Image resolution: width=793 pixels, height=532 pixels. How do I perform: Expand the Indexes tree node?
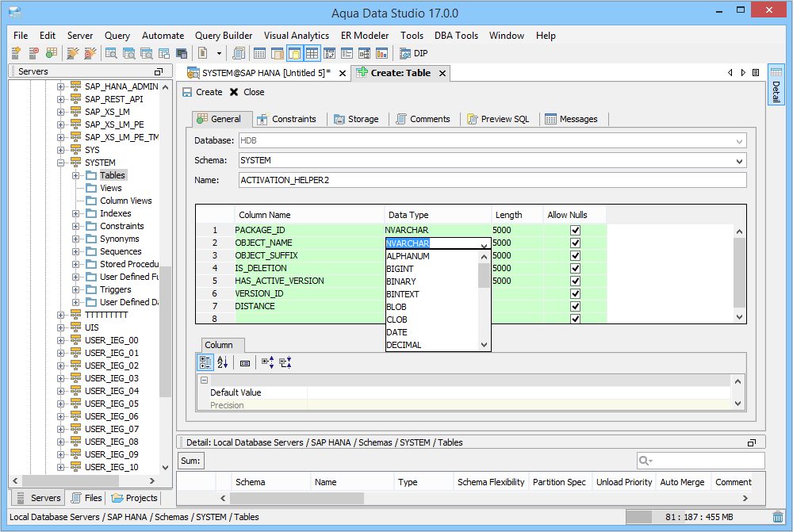tap(76, 213)
